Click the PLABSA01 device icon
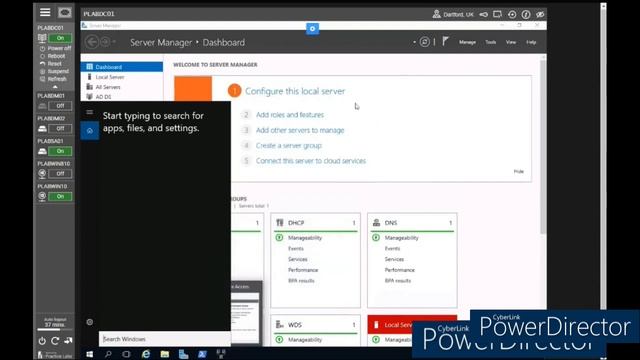The width and height of the screenshot is (640, 360). [42, 151]
